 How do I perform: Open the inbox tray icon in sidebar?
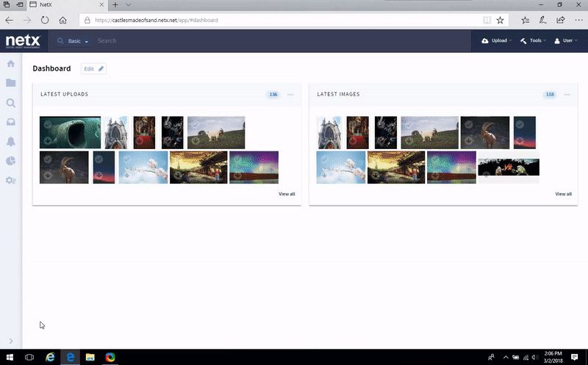(10, 122)
